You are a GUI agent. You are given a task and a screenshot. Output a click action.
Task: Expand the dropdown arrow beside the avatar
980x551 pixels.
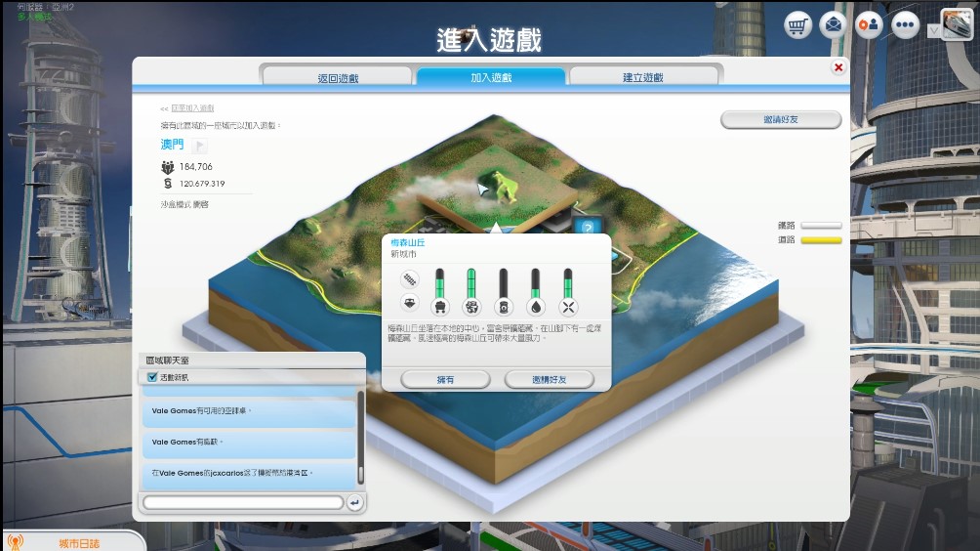click(934, 30)
